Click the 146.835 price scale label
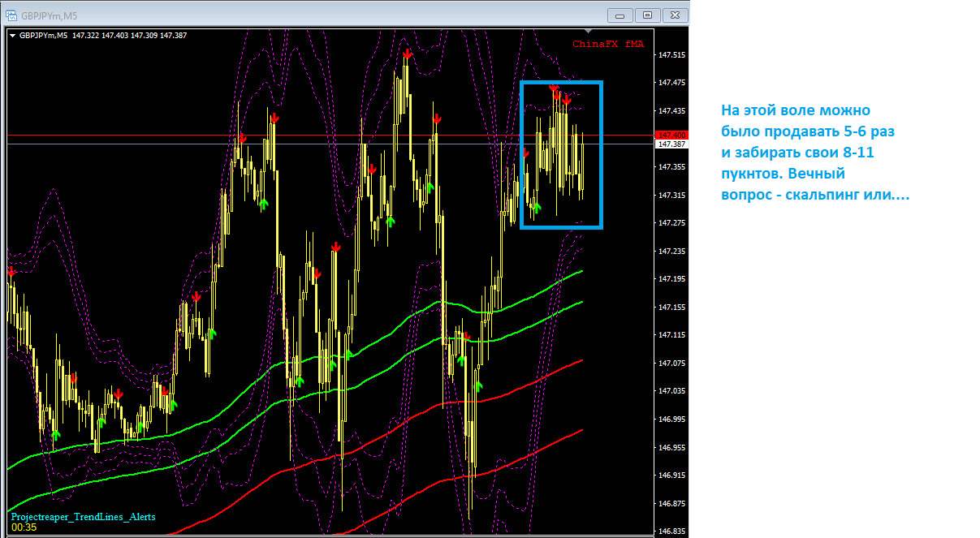The image size is (980, 538). point(672,532)
